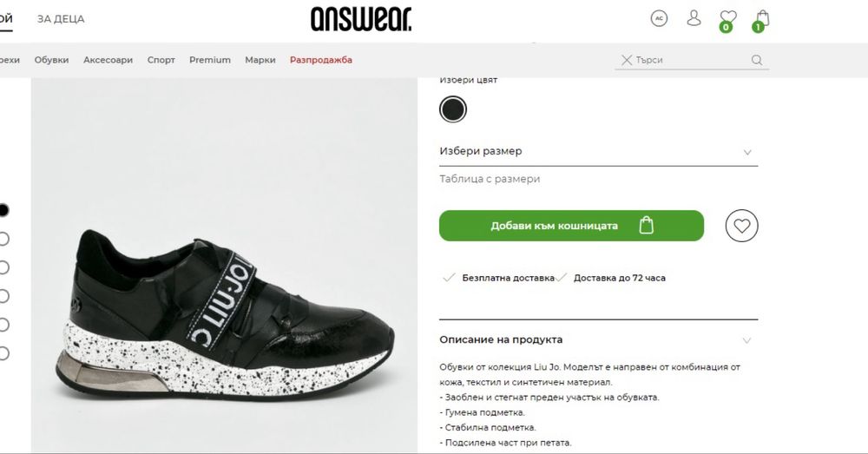Open the wishlist heart icon in header
868x454 pixels.
(x=728, y=20)
